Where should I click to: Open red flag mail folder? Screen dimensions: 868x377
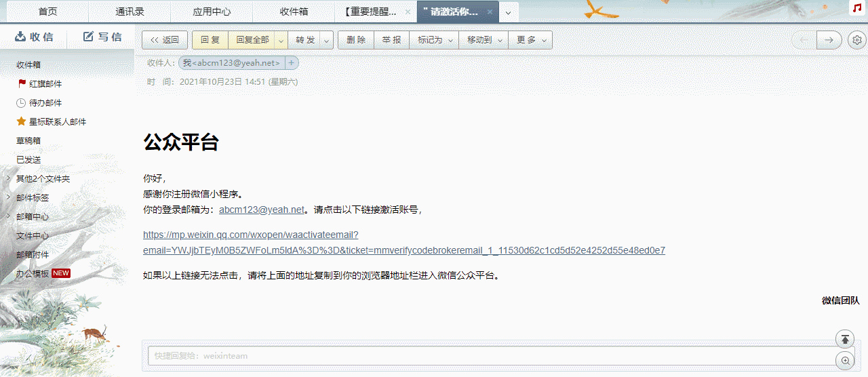40,84
